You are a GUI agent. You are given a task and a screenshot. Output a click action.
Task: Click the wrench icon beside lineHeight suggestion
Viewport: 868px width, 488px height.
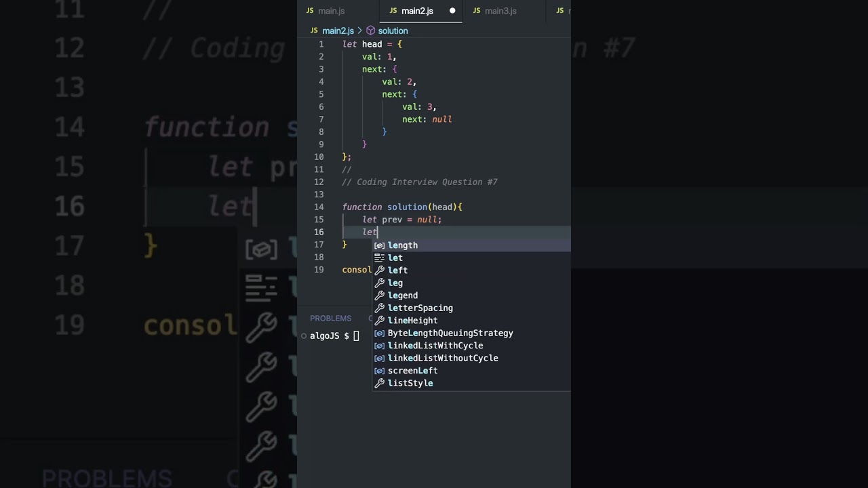(380, 321)
